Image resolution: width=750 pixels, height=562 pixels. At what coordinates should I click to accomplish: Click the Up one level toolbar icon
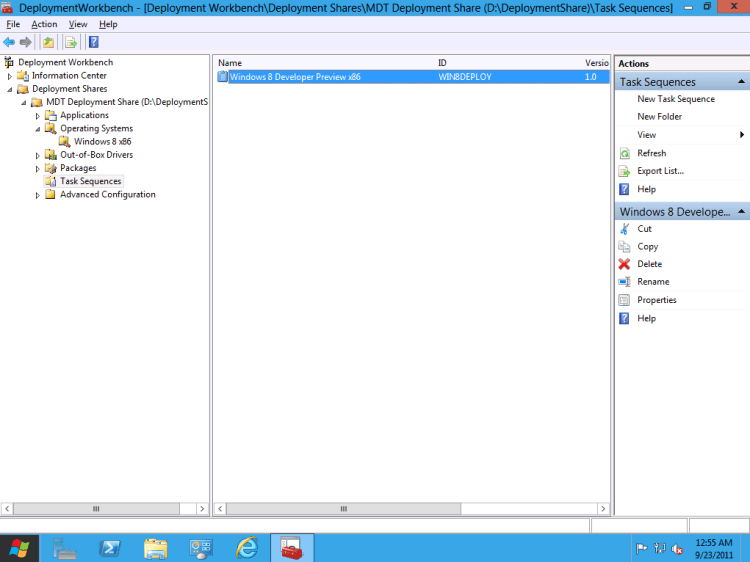tap(48, 43)
